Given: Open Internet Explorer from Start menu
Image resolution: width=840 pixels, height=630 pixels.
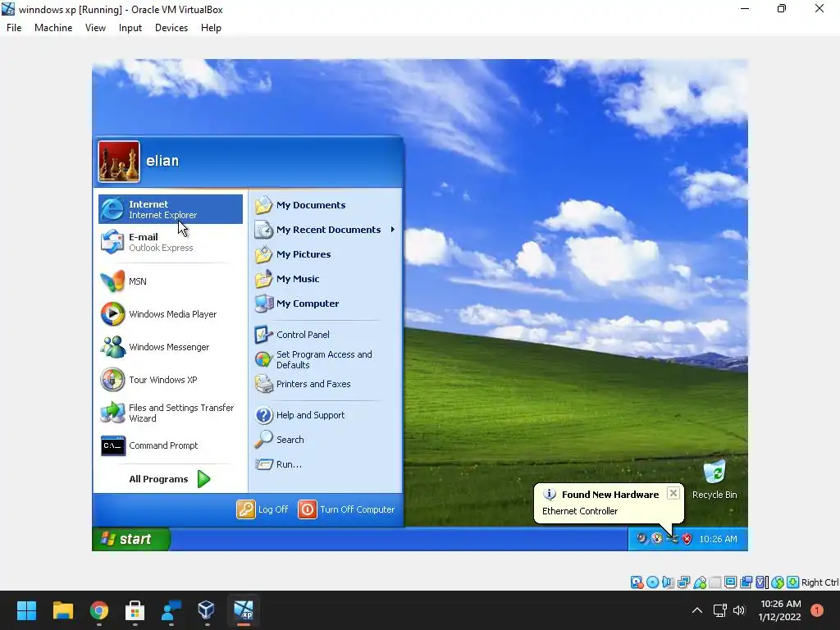Looking at the screenshot, I should pos(171,209).
